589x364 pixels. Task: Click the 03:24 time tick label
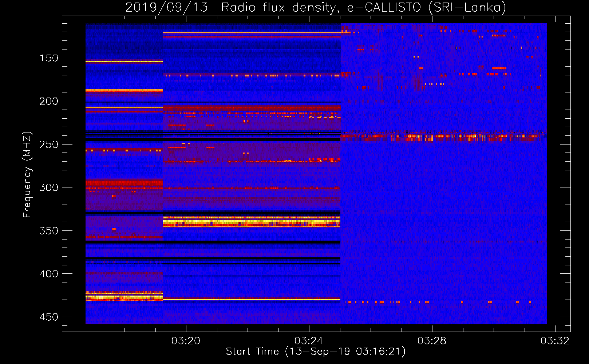(x=309, y=341)
